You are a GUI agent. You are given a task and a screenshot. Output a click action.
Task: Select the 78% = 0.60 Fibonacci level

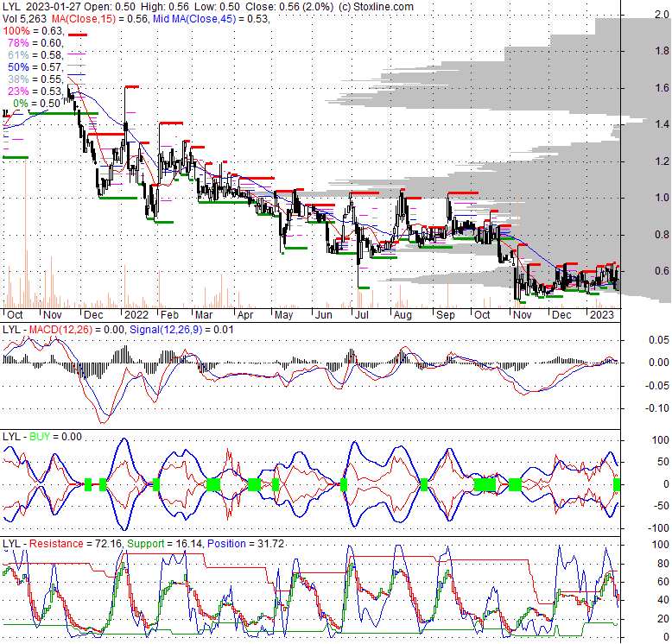click(x=35, y=43)
